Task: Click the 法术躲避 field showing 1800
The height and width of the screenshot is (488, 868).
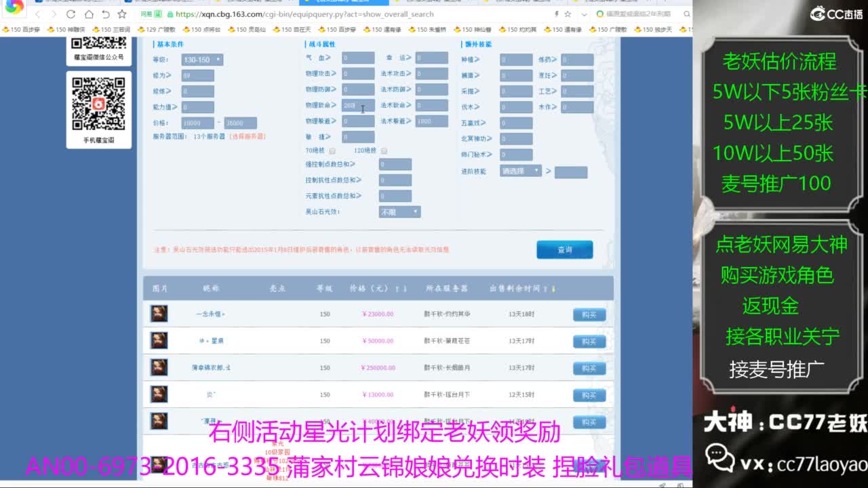Action: [x=432, y=121]
